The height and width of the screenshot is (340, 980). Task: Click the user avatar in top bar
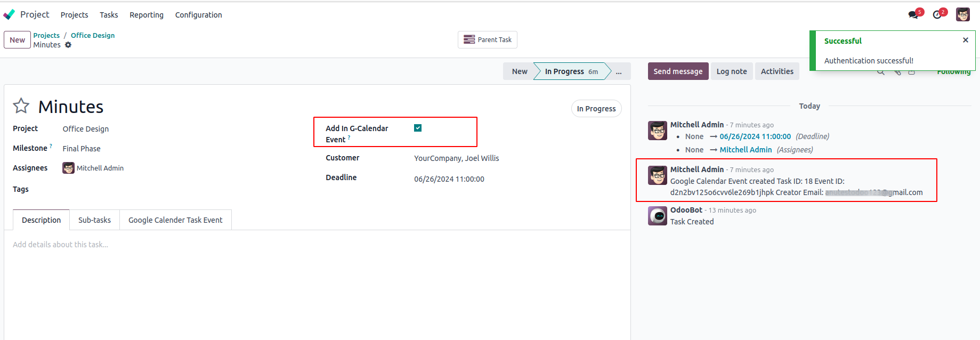click(963, 14)
